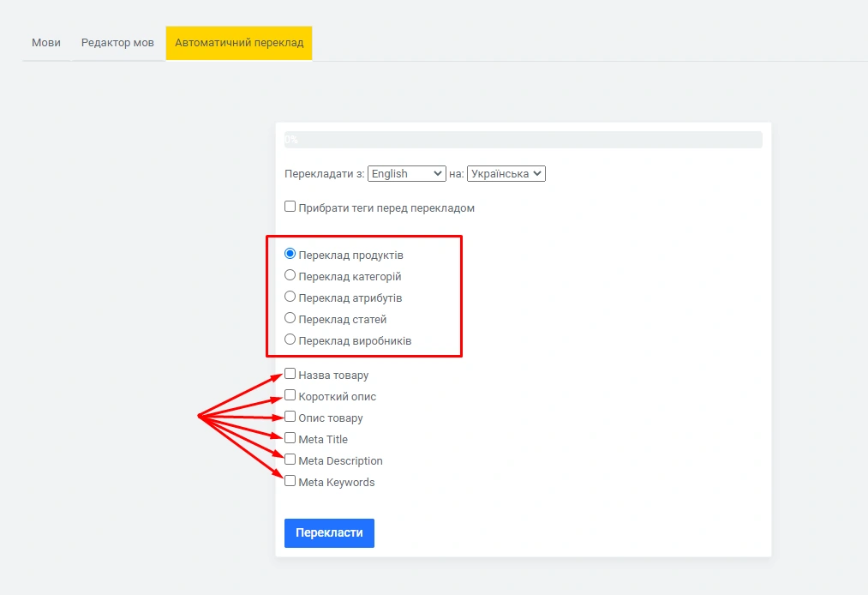This screenshot has height=595, width=868.
Task: Select the Автоматичний переклад tab
Action: point(239,43)
